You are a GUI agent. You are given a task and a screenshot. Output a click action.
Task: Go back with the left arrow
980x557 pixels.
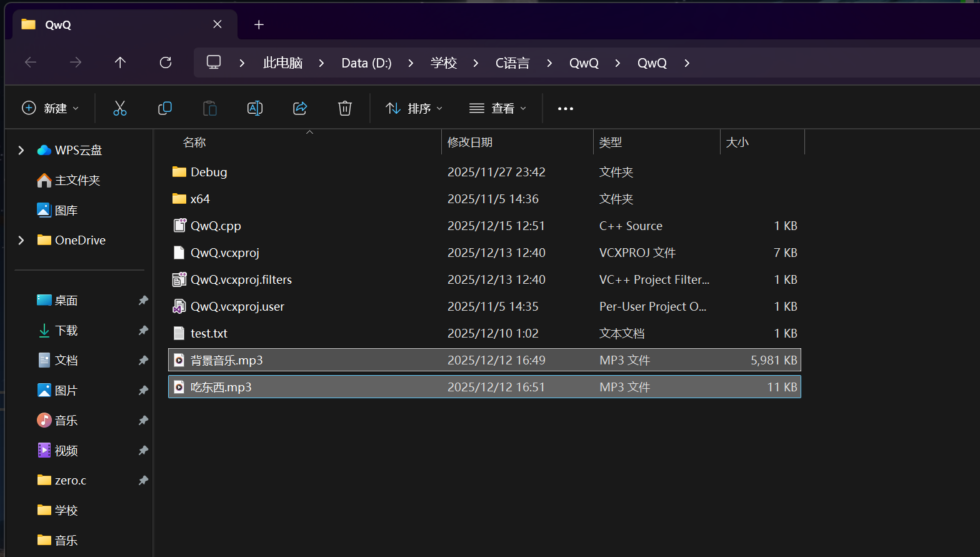click(x=31, y=62)
